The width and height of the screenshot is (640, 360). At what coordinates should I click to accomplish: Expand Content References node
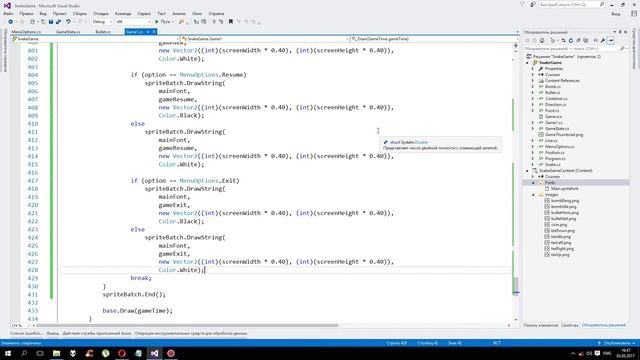[x=533, y=80]
